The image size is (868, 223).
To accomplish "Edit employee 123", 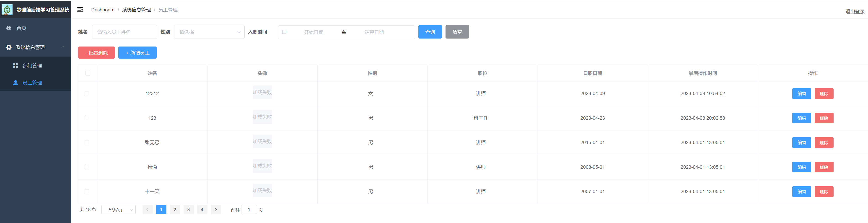I will pos(802,118).
